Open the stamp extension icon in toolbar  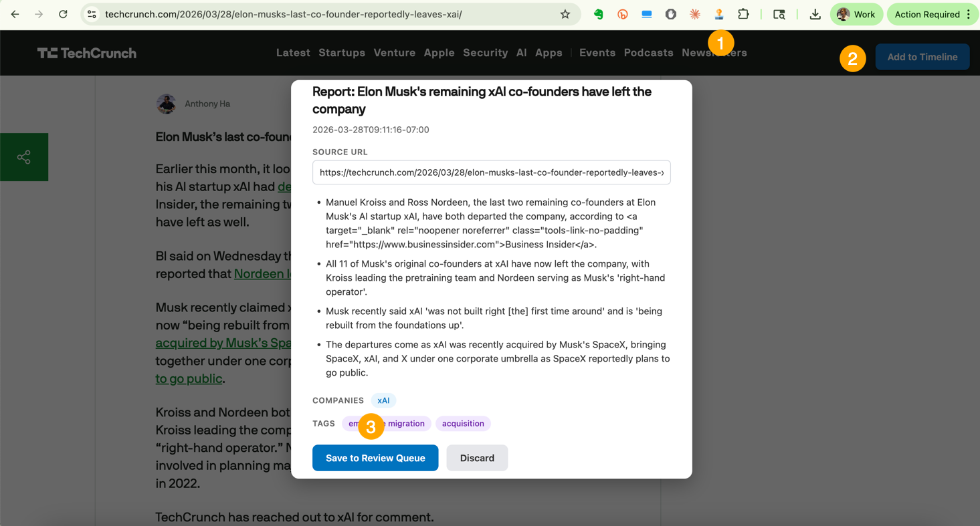coord(719,14)
